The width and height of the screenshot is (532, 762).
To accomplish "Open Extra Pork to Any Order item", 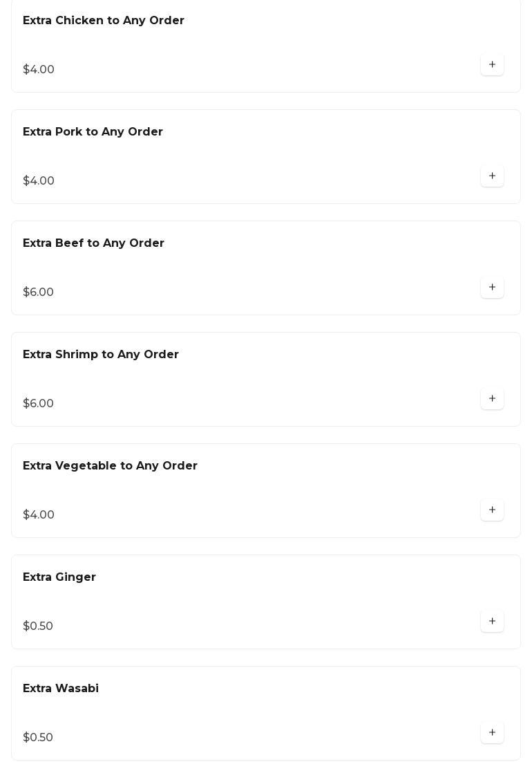I will pos(93,132).
